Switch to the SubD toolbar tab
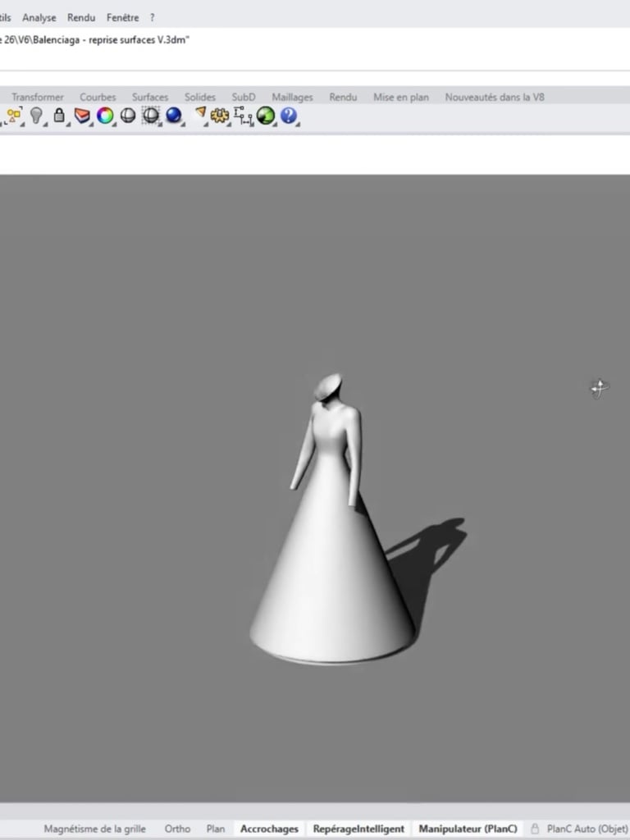The width and height of the screenshot is (630, 840). 243,97
